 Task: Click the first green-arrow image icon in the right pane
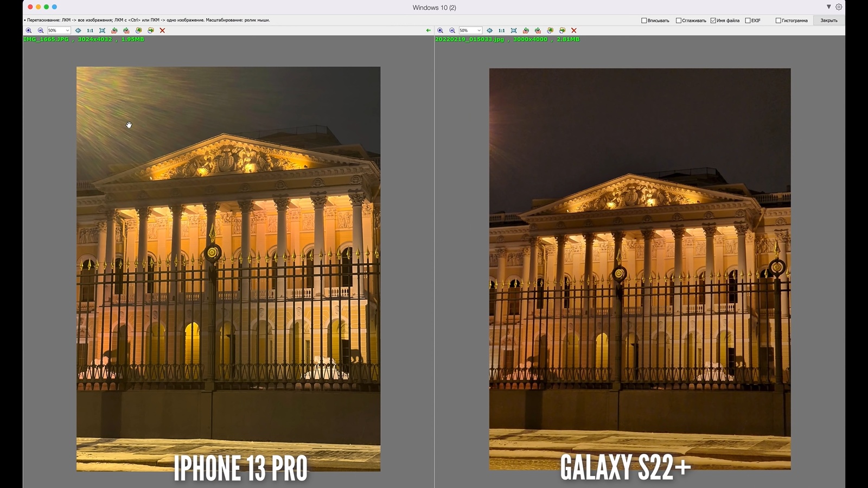click(x=550, y=30)
